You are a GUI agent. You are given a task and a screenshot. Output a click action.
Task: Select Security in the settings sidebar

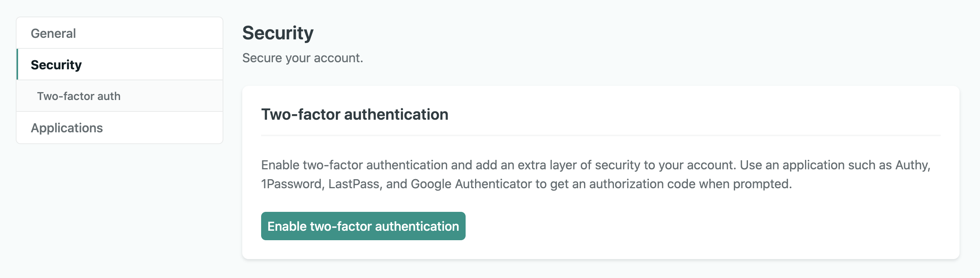(x=56, y=65)
